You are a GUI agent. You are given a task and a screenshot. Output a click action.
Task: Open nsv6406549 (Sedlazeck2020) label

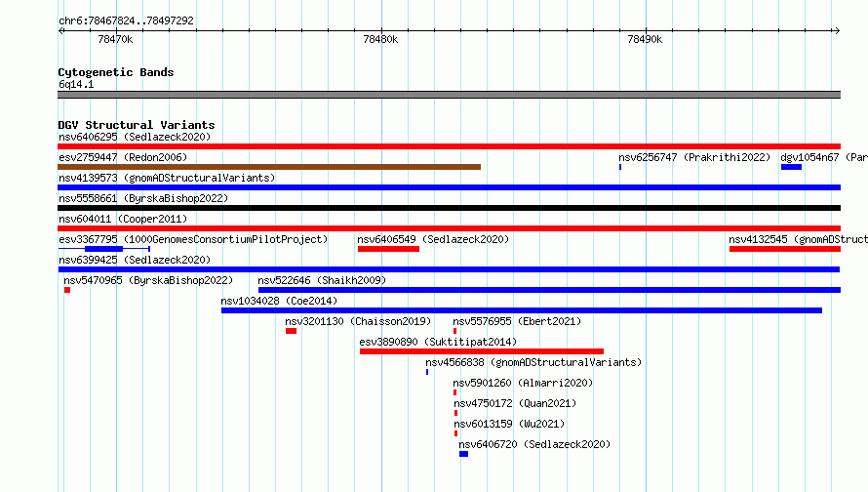[x=433, y=239]
